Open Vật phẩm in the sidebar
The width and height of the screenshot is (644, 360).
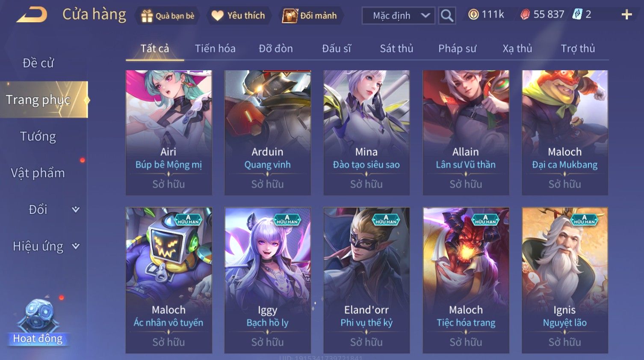[38, 173]
